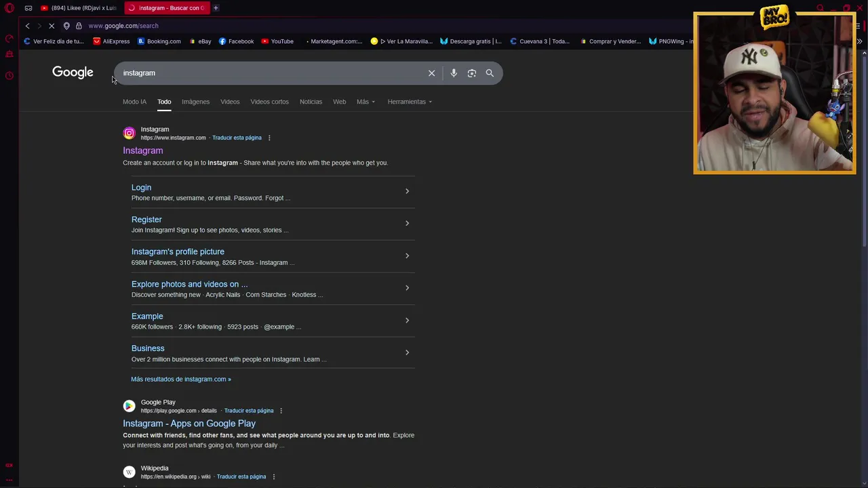Go back to previous page
Image resolution: width=868 pixels, height=488 pixels.
(x=27, y=26)
